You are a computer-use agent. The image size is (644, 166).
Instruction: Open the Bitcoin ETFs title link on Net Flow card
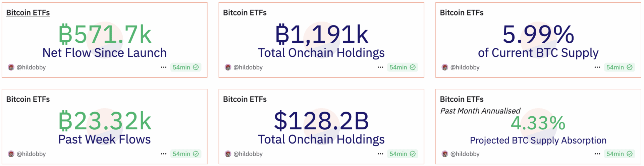click(28, 13)
